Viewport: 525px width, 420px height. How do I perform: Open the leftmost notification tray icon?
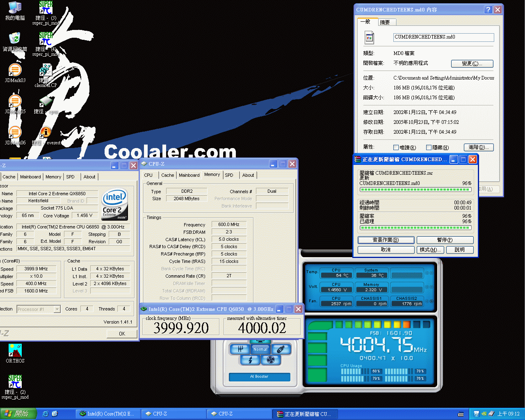coord(476,414)
